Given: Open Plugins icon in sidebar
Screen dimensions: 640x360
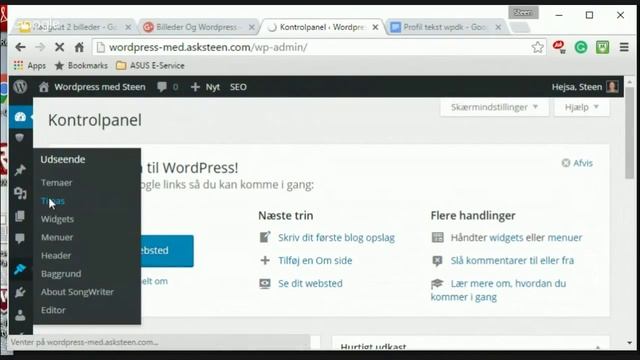Looking at the screenshot, I should tap(20, 292).
